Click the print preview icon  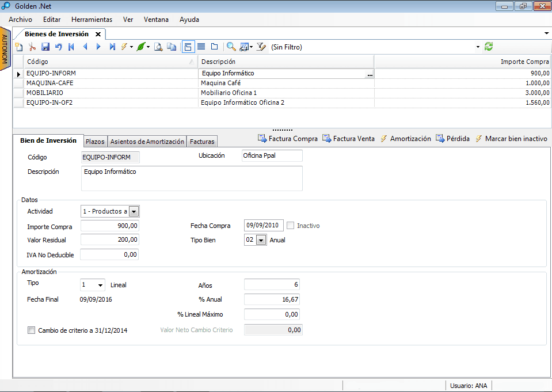tap(158, 47)
